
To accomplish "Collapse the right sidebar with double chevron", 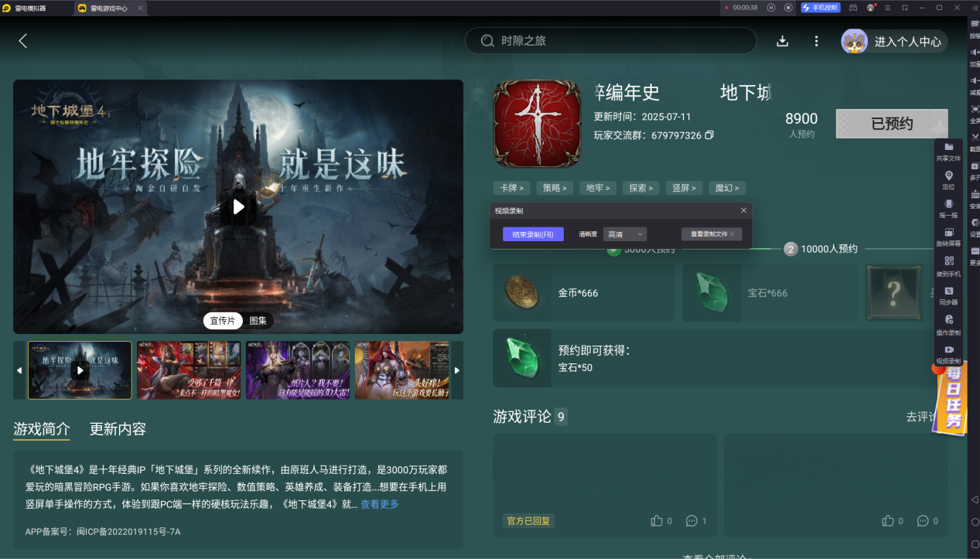I will (x=974, y=8).
